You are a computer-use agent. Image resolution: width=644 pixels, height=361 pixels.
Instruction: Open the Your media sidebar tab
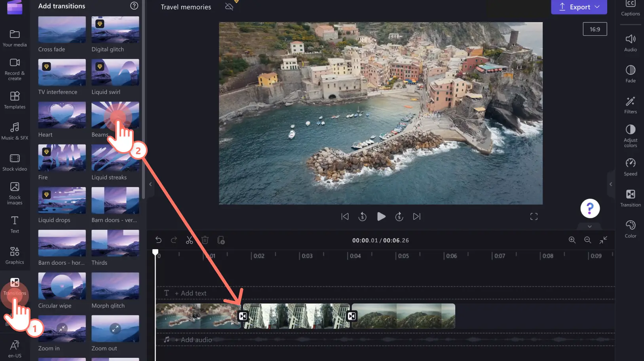coord(15,38)
